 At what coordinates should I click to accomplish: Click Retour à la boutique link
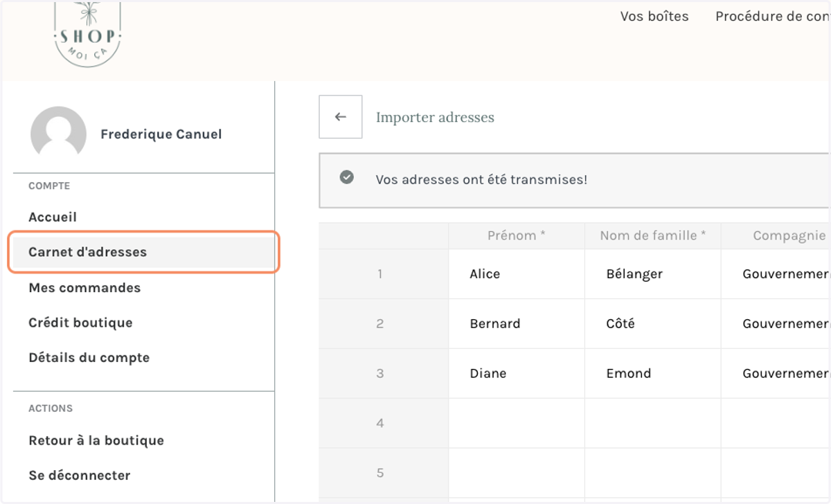click(96, 441)
